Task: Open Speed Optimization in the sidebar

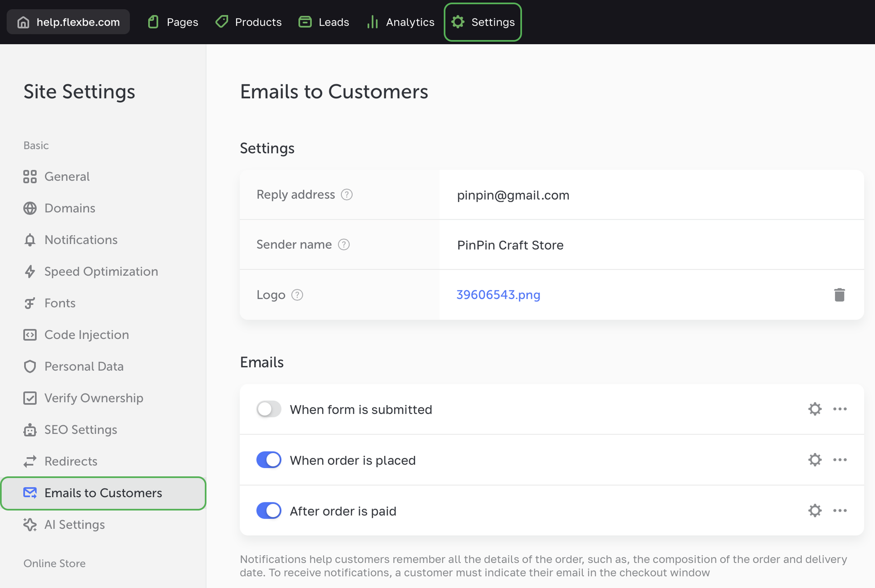Action: pos(101,271)
